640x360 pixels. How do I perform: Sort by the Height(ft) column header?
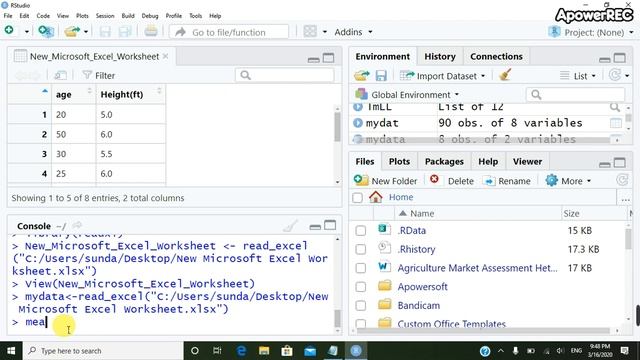point(131,94)
